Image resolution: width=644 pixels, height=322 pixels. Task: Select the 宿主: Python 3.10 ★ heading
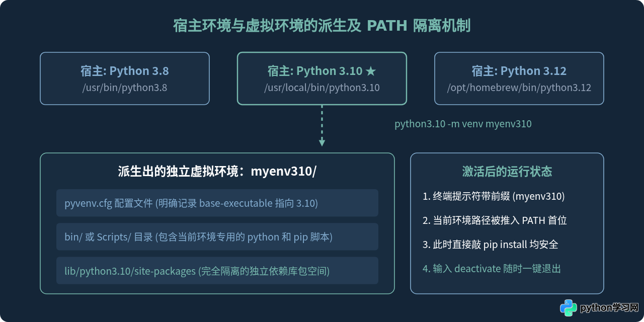tap(322, 71)
